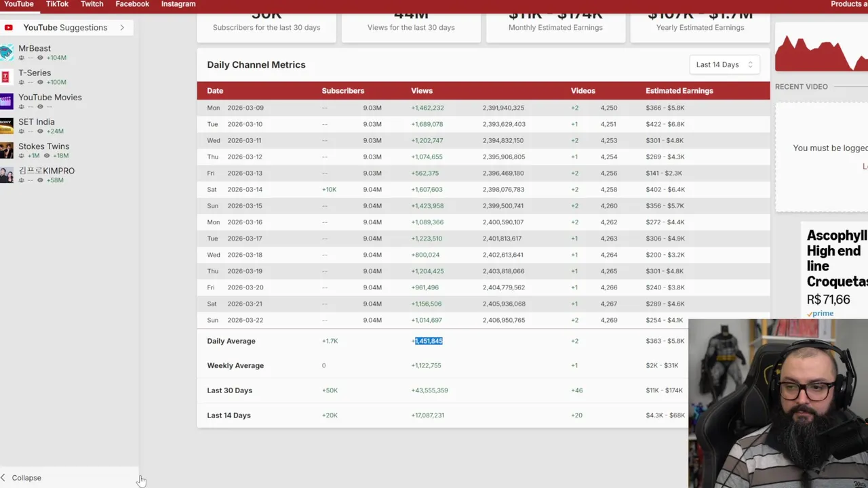Open the Facebook tab
This screenshot has height=488, width=868.
132,4
